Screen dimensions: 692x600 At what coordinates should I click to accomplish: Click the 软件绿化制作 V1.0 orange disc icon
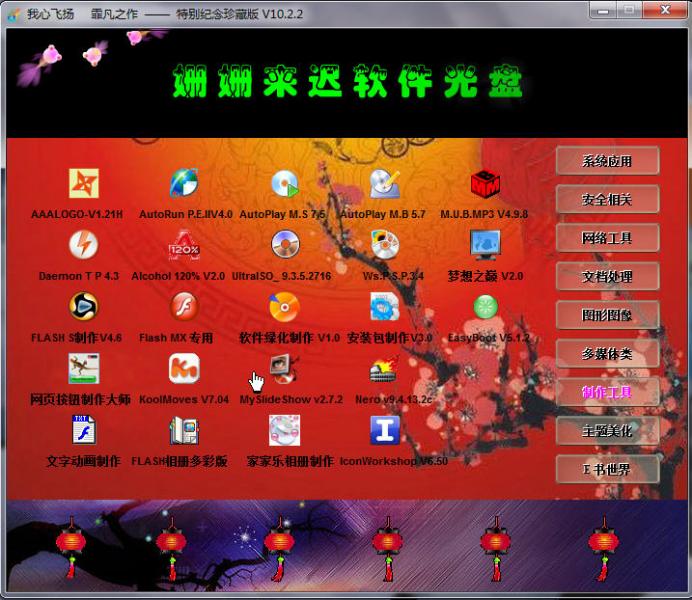[285, 307]
